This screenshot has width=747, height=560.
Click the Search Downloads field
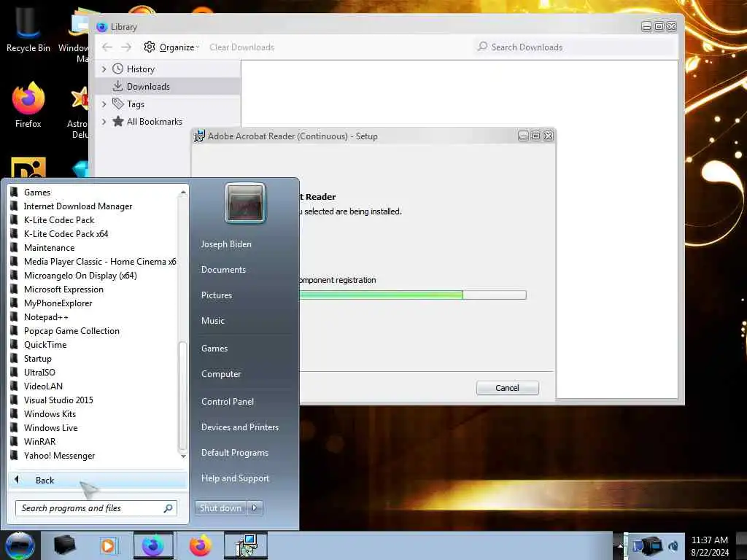click(x=575, y=47)
